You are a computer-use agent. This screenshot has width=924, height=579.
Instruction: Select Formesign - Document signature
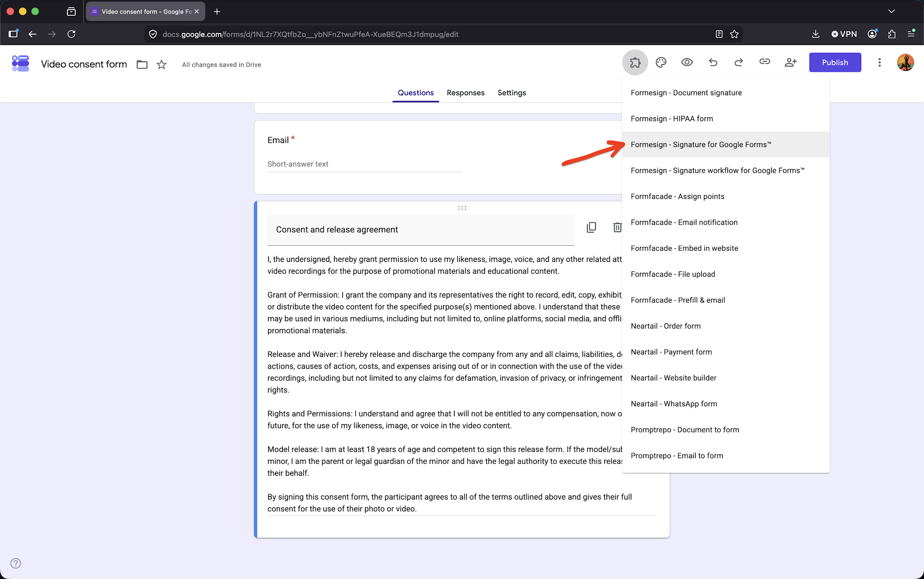pyautogui.click(x=725, y=93)
